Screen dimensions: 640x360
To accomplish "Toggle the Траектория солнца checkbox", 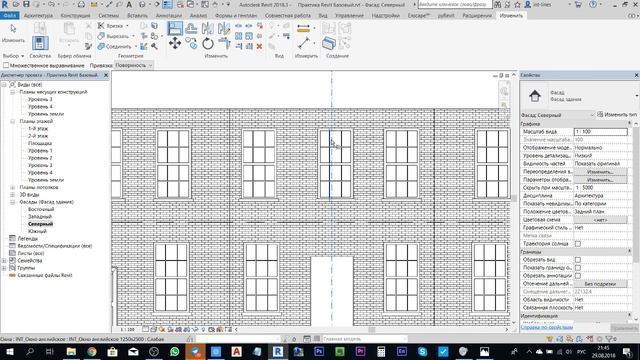I will pyautogui.click(x=578, y=244).
